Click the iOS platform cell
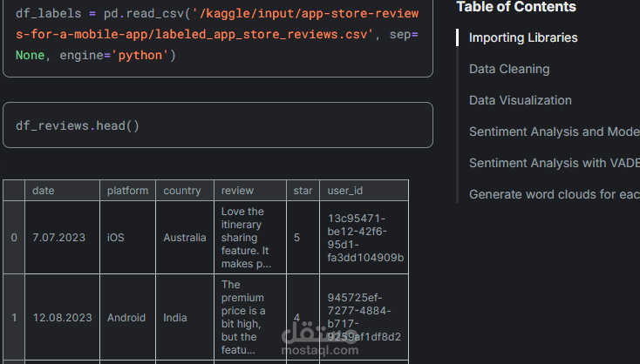Screen dimensions: 640x364 coord(116,238)
